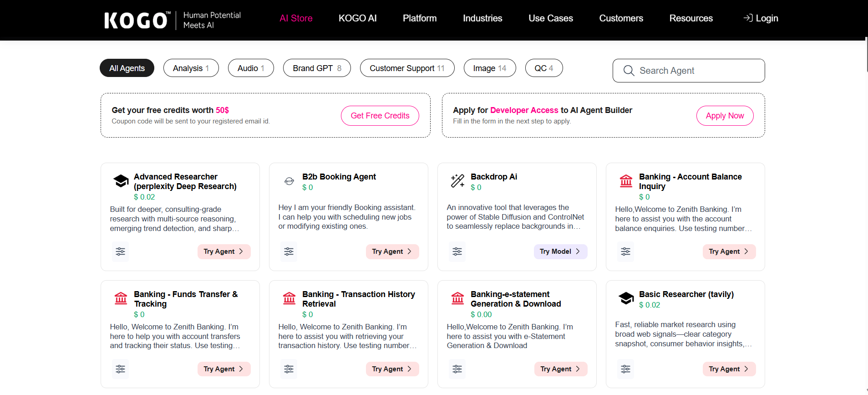Filter by Audio category
This screenshot has height=395, width=868.
point(251,68)
